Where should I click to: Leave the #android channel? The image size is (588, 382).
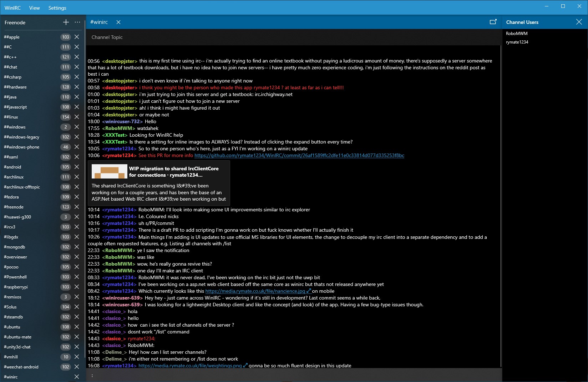point(77,167)
